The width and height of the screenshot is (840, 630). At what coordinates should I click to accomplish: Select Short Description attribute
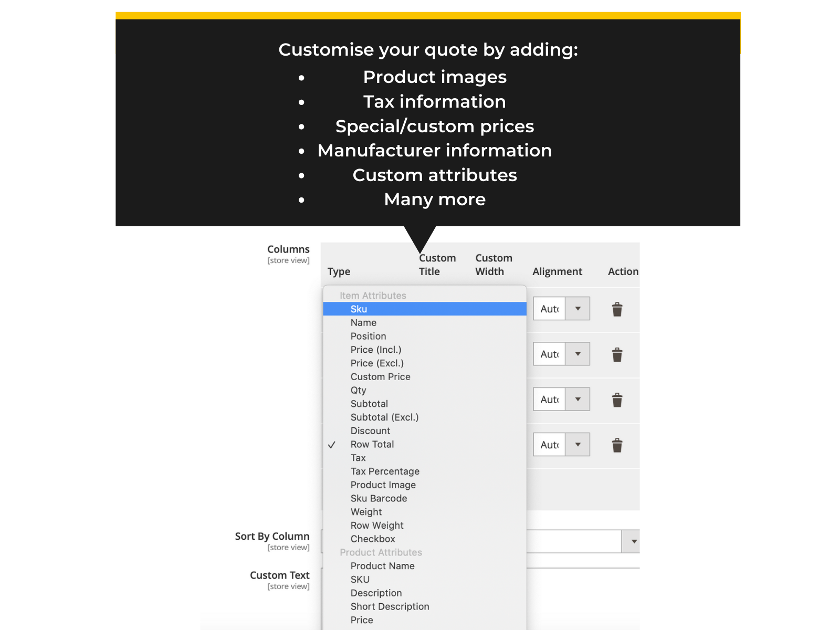(x=390, y=606)
